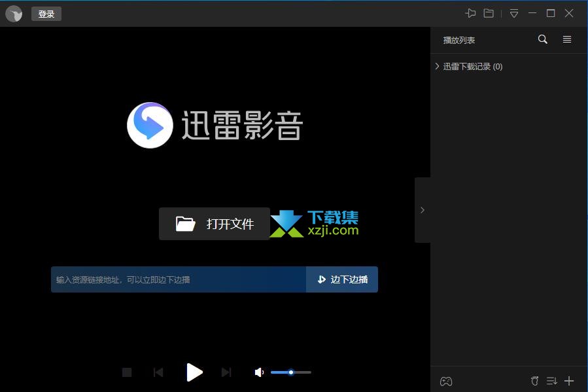
Task: Click the user avatar icon
Action: [14, 14]
